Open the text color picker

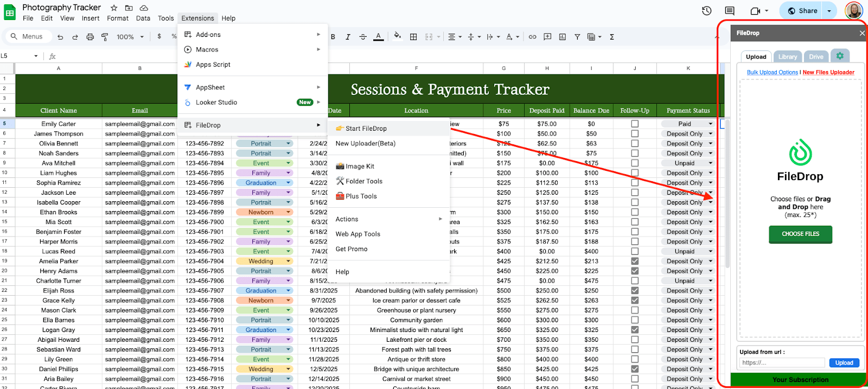pos(379,37)
